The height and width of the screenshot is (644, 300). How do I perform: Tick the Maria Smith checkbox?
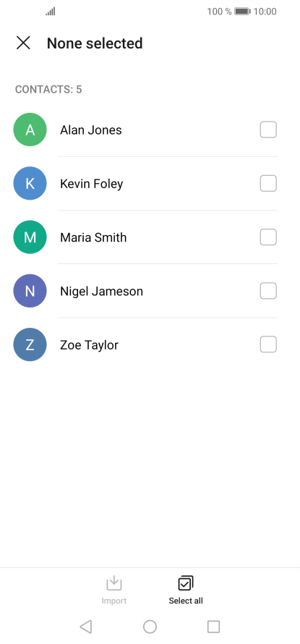tap(268, 237)
